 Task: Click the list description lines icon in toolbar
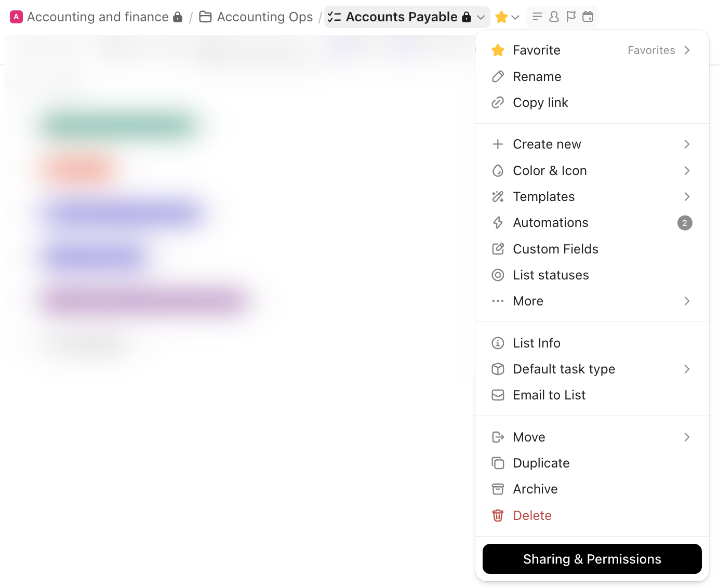(537, 16)
